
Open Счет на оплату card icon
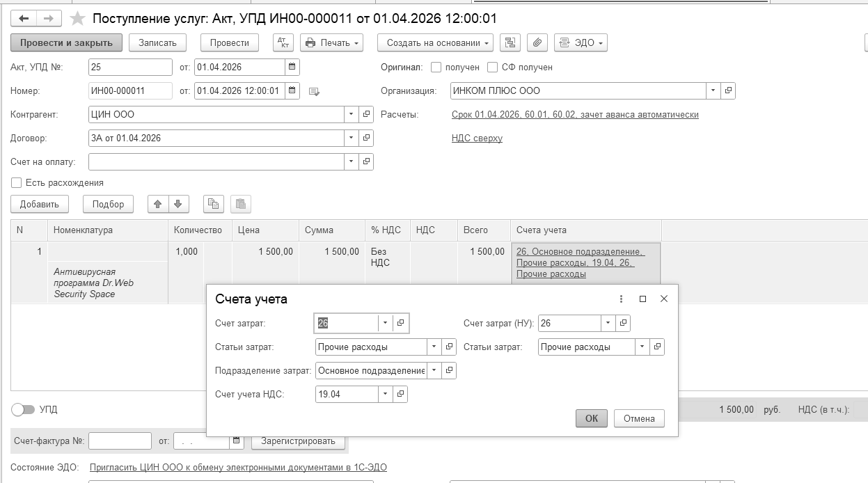click(x=366, y=161)
